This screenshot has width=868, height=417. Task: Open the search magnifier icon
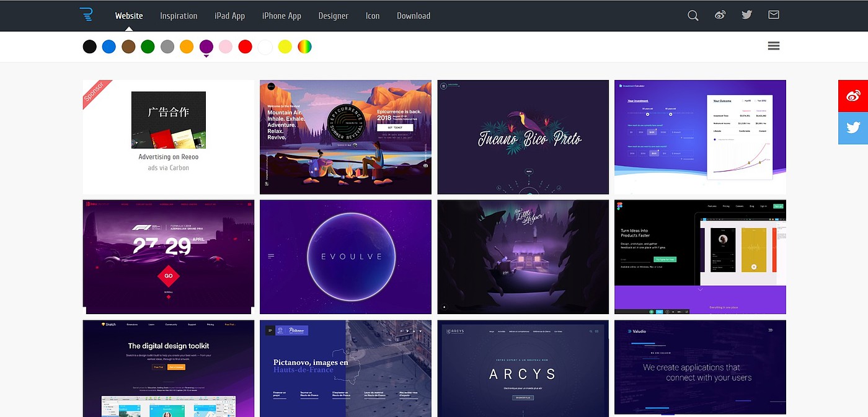tap(693, 15)
